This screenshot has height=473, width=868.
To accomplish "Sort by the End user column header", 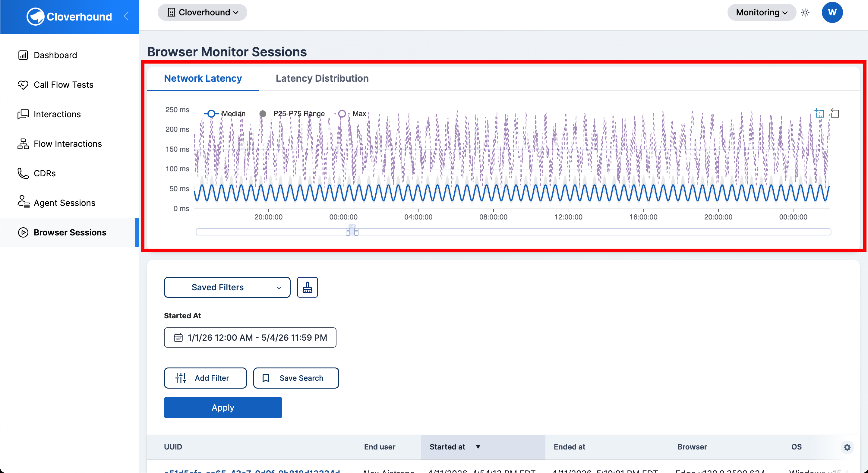I will 379,447.
